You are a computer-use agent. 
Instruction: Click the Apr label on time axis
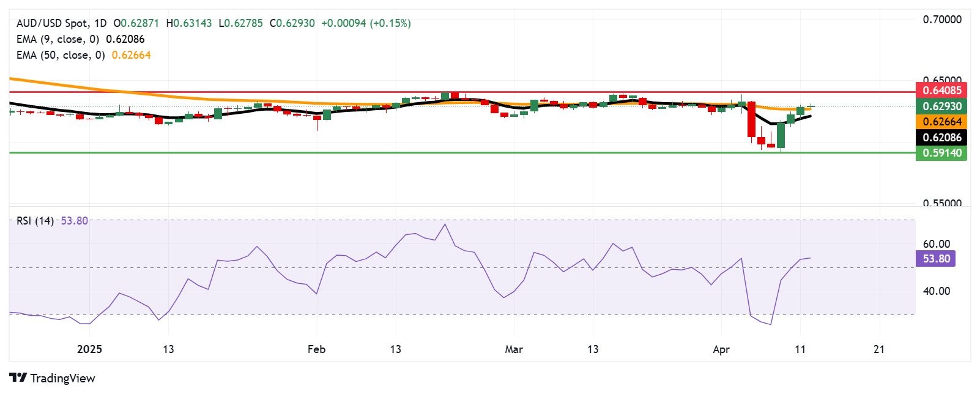[x=721, y=349]
